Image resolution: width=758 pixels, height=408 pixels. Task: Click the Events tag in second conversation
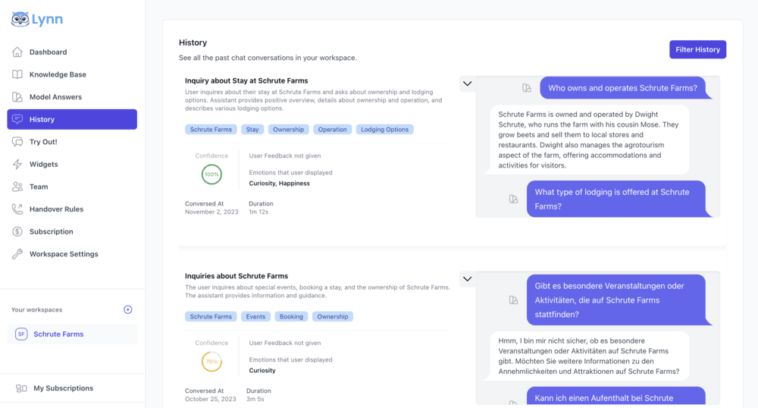(256, 317)
